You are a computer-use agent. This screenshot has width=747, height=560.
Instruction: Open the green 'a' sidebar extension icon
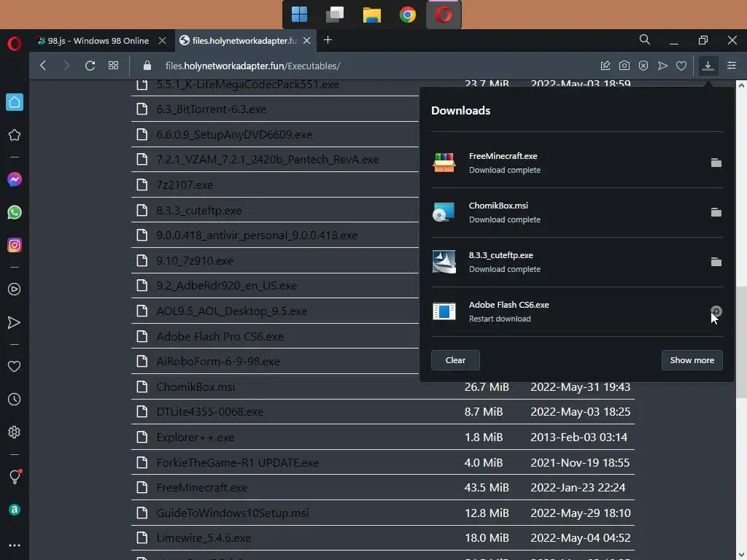tap(15, 510)
